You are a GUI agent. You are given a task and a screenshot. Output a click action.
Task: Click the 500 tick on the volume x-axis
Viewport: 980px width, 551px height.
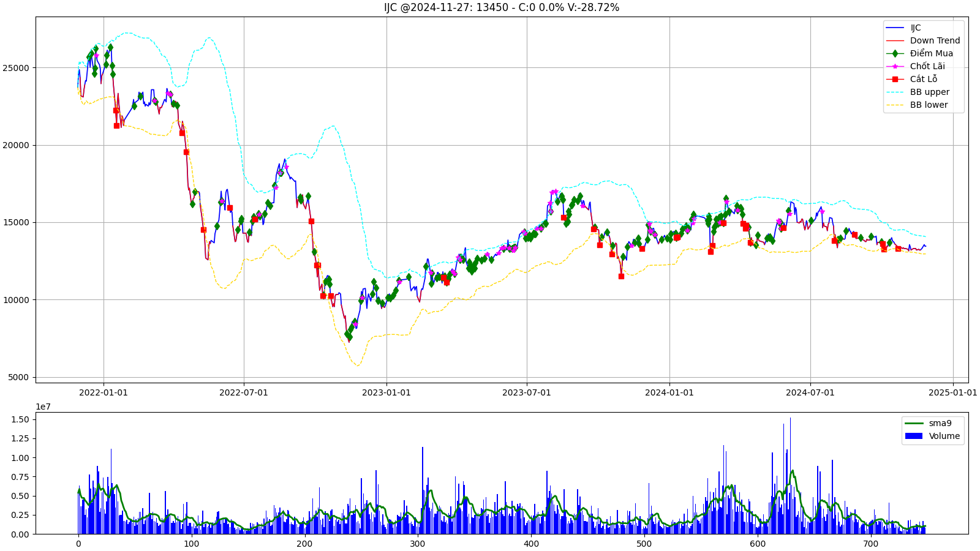[x=644, y=544]
